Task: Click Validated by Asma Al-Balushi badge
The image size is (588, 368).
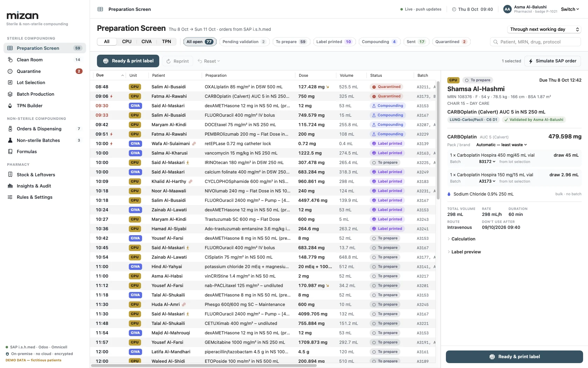Action: coord(534,120)
